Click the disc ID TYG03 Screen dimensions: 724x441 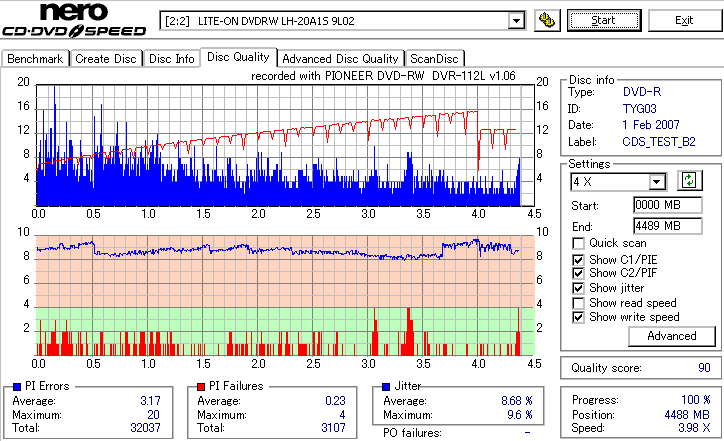tap(640, 109)
